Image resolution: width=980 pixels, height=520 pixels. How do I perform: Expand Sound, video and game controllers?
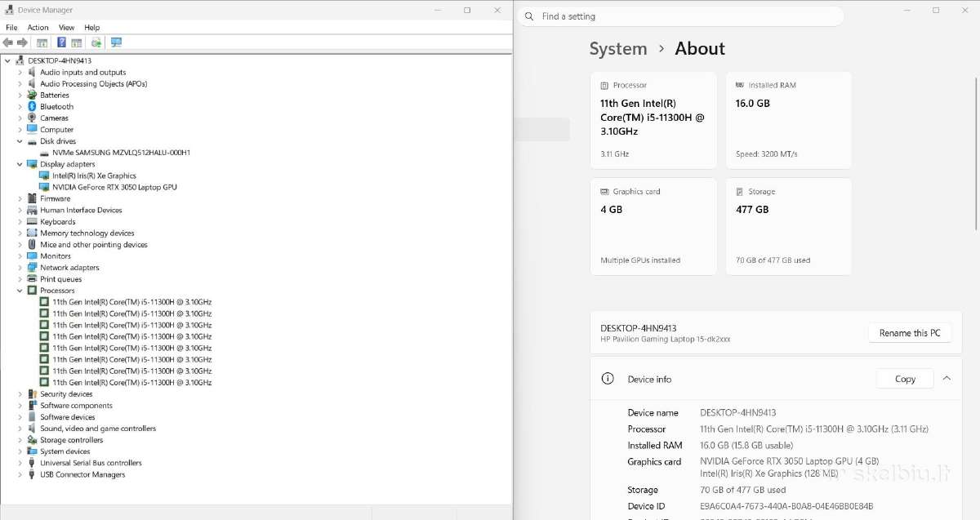tap(20, 429)
